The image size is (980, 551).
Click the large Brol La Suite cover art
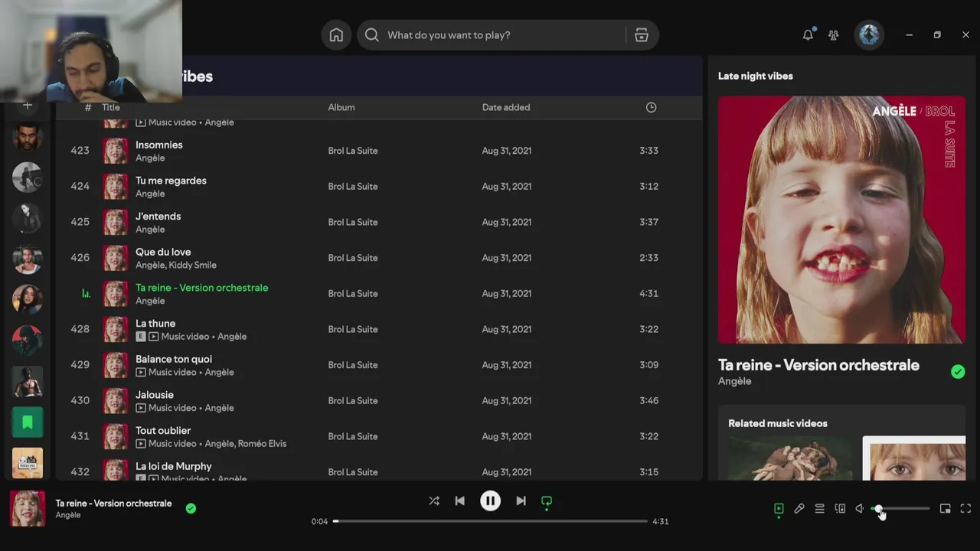[841, 220]
